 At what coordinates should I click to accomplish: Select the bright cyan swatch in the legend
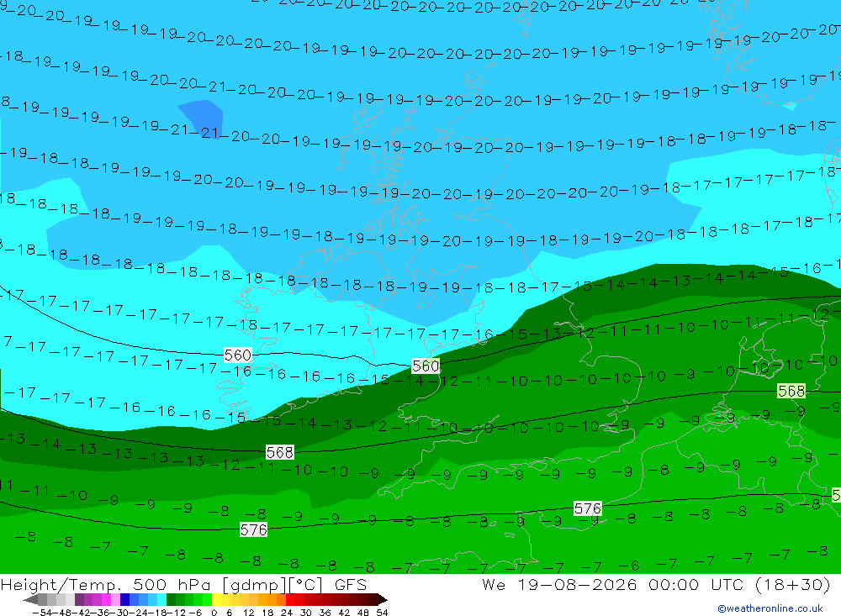click(x=161, y=599)
